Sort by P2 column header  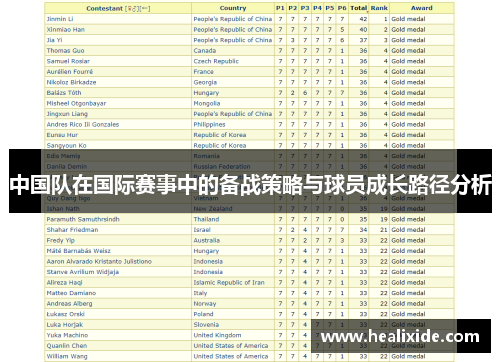coord(292,8)
